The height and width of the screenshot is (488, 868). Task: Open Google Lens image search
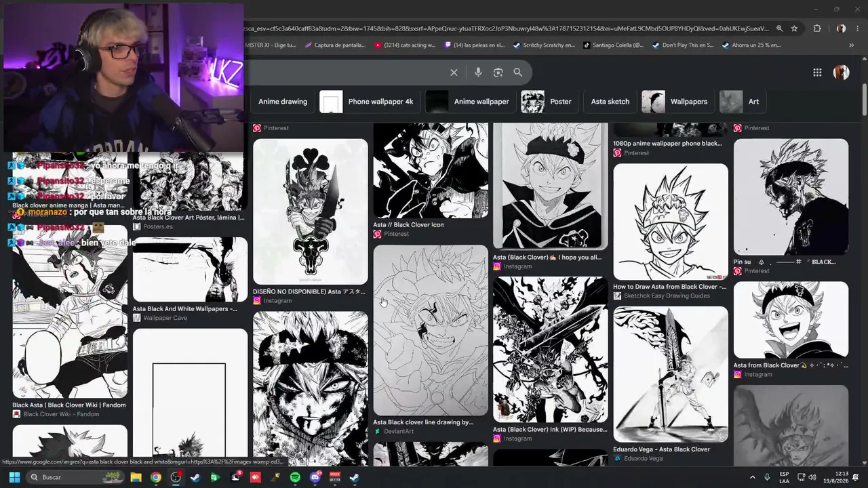(498, 73)
